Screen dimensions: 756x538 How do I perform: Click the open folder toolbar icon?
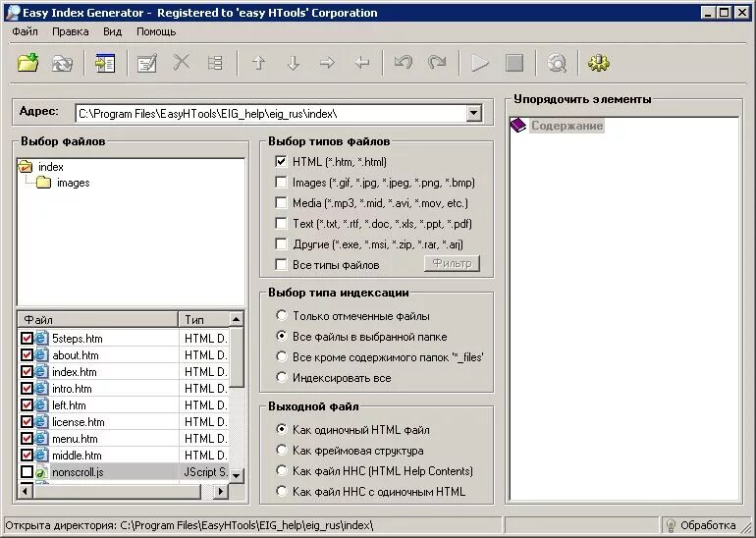27,63
